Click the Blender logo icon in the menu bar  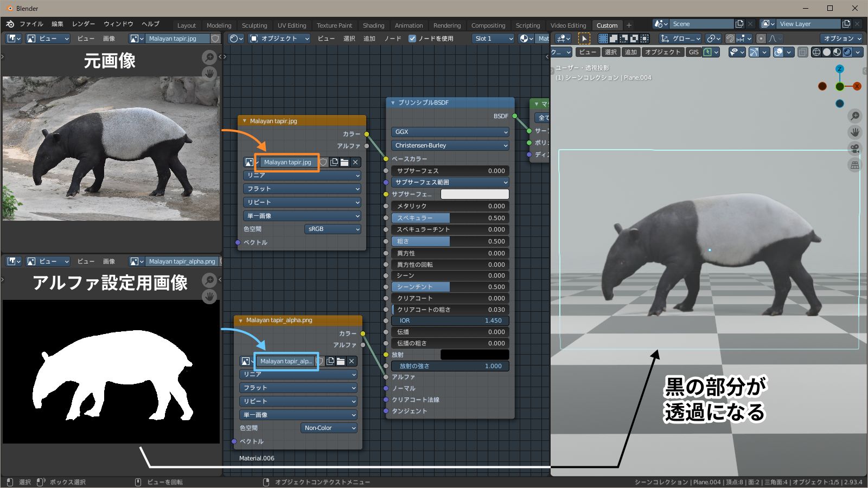(x=10, y=24)
